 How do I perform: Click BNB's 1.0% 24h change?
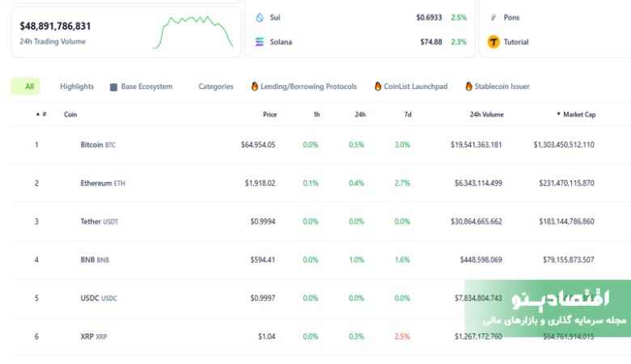tap(356, 260)
